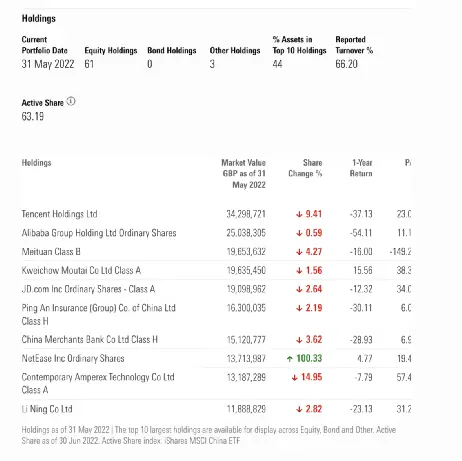This screenshot has height=461, width=462.
Task: Select Ping An Insurance (Group) Co. holding
Action: 99,314
